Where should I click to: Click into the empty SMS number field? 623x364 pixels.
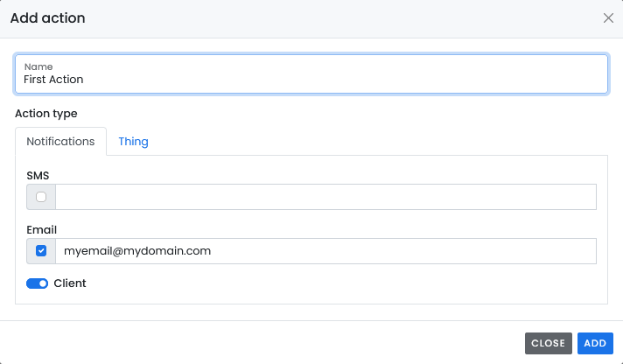click(x=325, y=197)
